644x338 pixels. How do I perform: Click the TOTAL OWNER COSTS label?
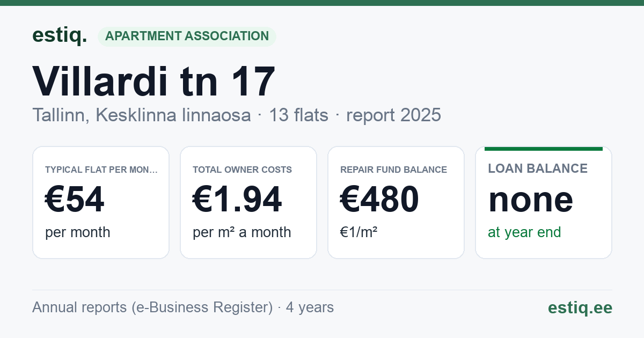[243, 170]
